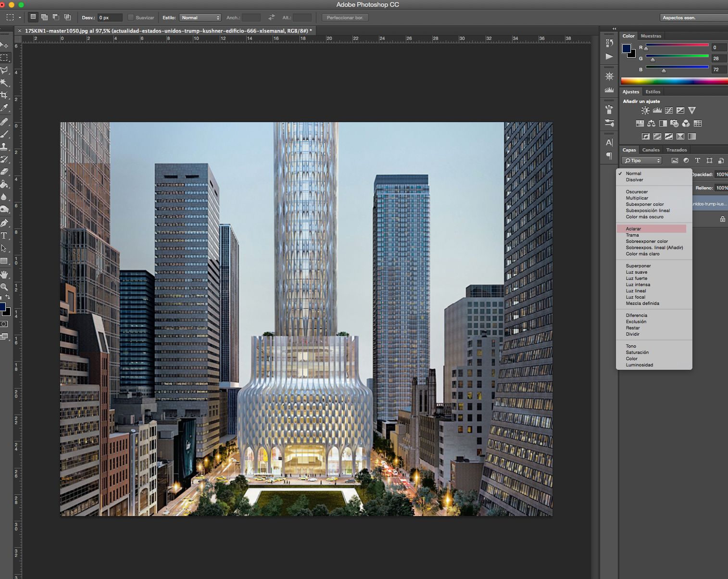Click the color spectrum ramp

pos(674,81)
